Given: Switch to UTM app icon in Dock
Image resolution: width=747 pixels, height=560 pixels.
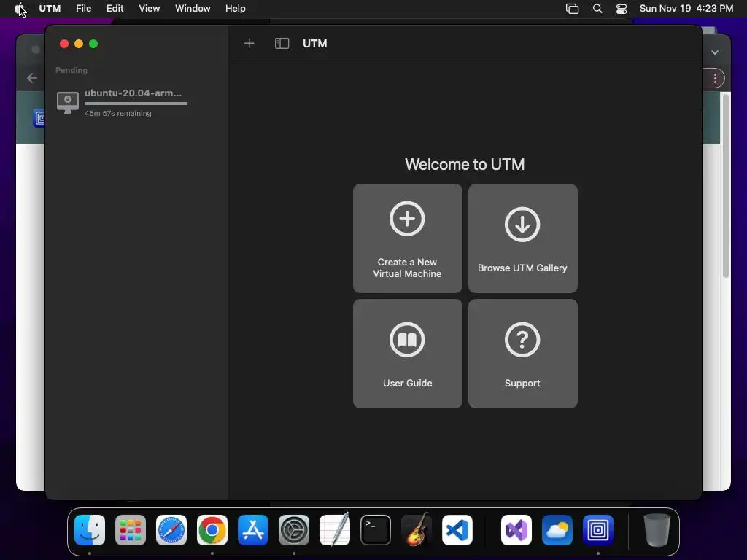Looking at the screenshot, I should pos(598,530).
